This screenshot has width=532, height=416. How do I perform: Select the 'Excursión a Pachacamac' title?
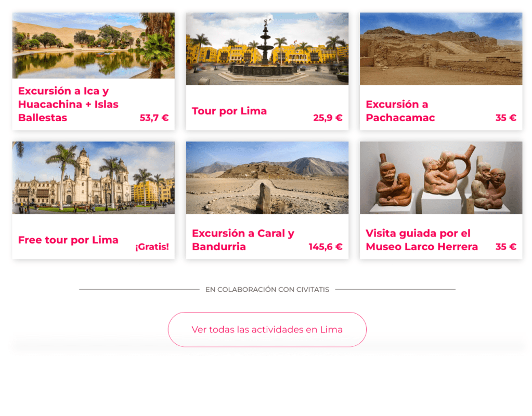point(400,111)
